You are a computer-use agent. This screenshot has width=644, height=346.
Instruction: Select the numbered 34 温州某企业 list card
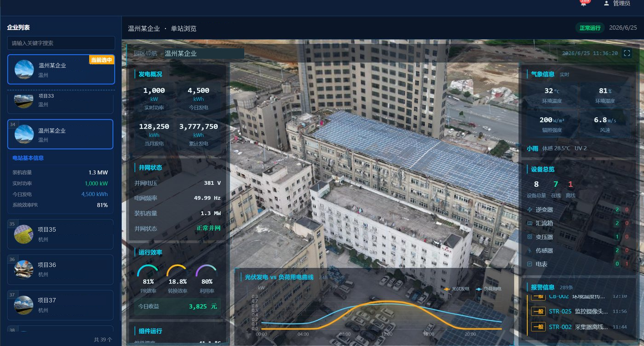pyautogui.click(x=60, y=134)
